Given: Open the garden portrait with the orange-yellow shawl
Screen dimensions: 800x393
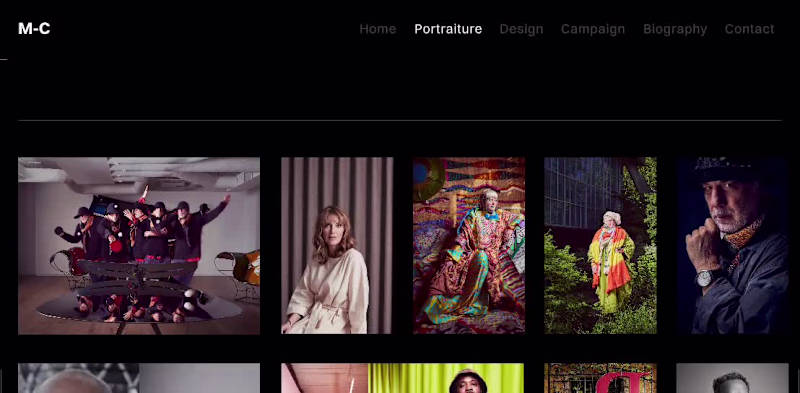Looking at the screenshot, I should pos(601,245).
